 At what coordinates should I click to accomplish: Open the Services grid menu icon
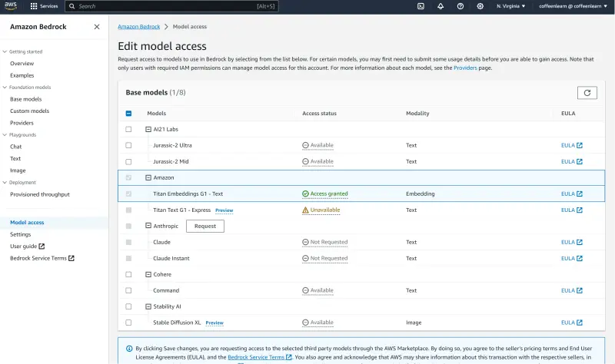click(x=34, y=6)
